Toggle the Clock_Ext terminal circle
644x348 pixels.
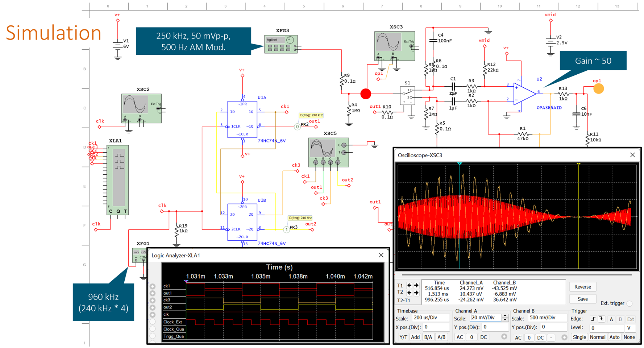click(153, 322)
